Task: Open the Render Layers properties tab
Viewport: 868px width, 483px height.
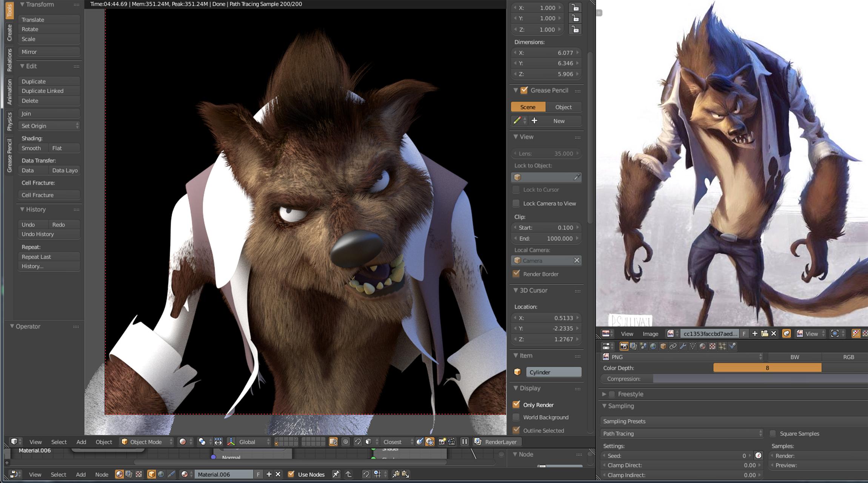Action: coord(633,346)
